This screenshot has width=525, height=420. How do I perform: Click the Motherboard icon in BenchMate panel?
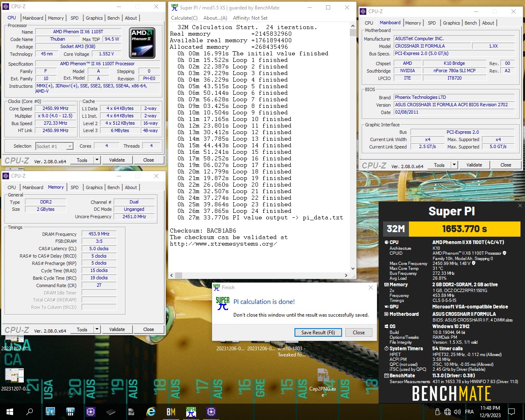386,314
